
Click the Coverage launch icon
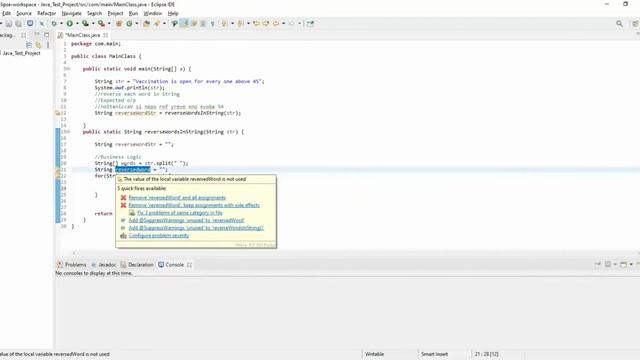[x=85, y=24]
